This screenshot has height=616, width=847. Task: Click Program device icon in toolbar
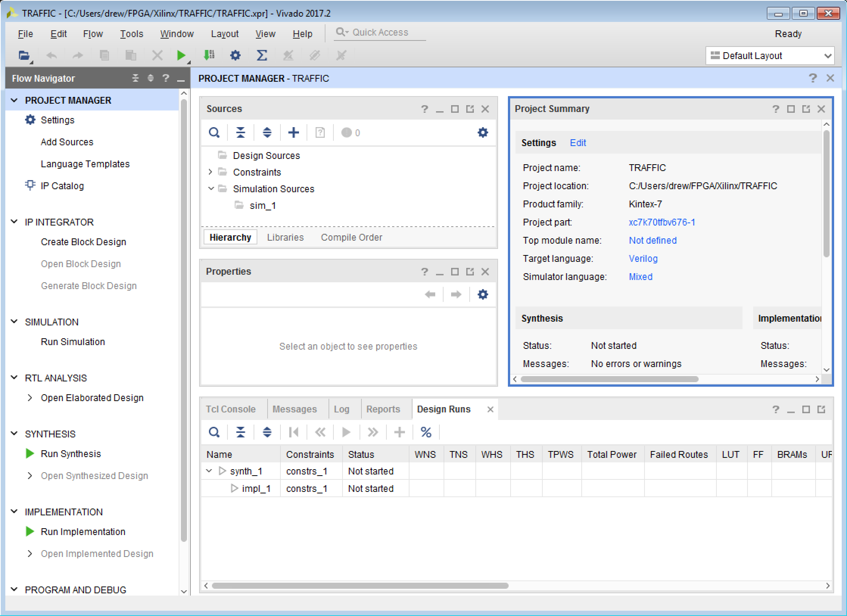pyautogui.click(x=209, y=56)
